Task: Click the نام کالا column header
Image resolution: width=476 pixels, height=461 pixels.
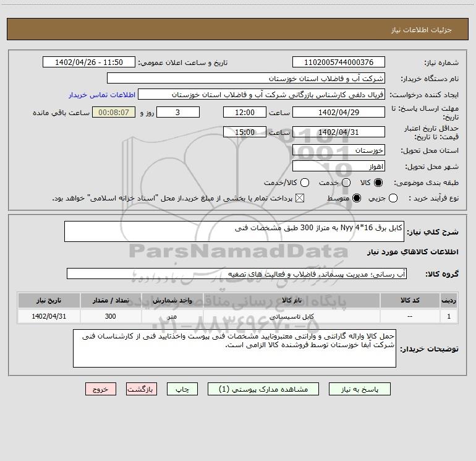Action: pos(291,301)
